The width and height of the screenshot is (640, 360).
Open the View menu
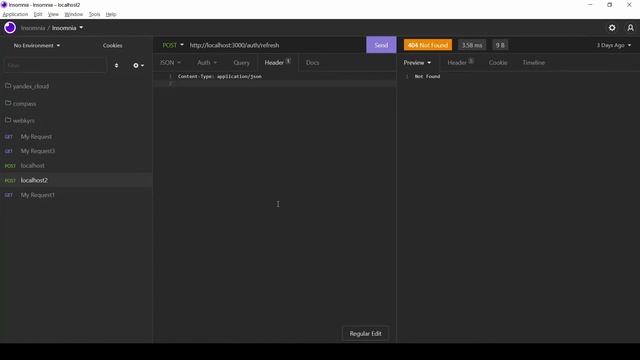[53, 14]
